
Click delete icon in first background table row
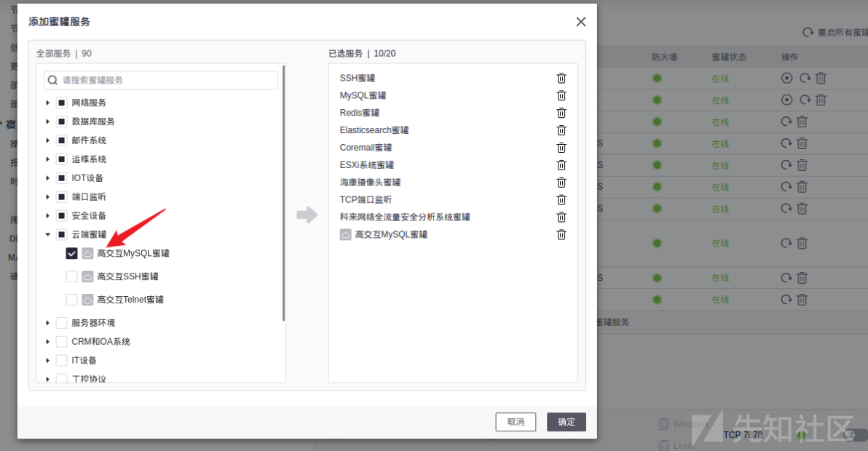point(821,78)
